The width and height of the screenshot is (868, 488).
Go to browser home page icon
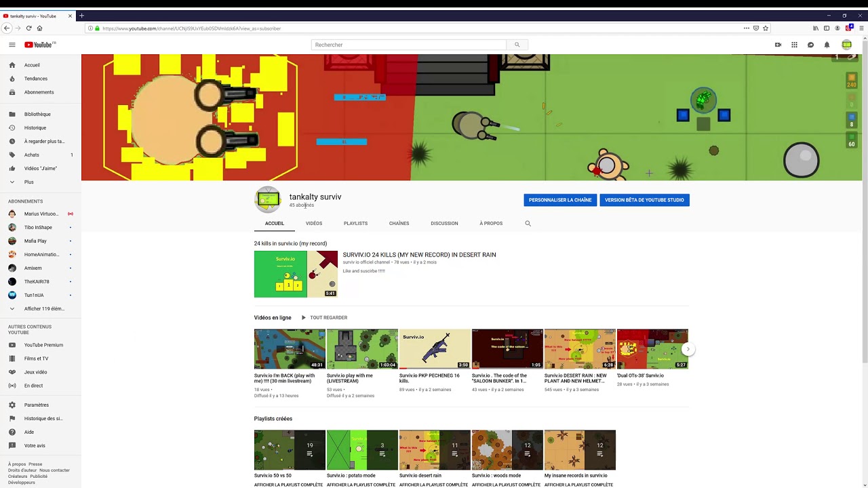[39, 28]
